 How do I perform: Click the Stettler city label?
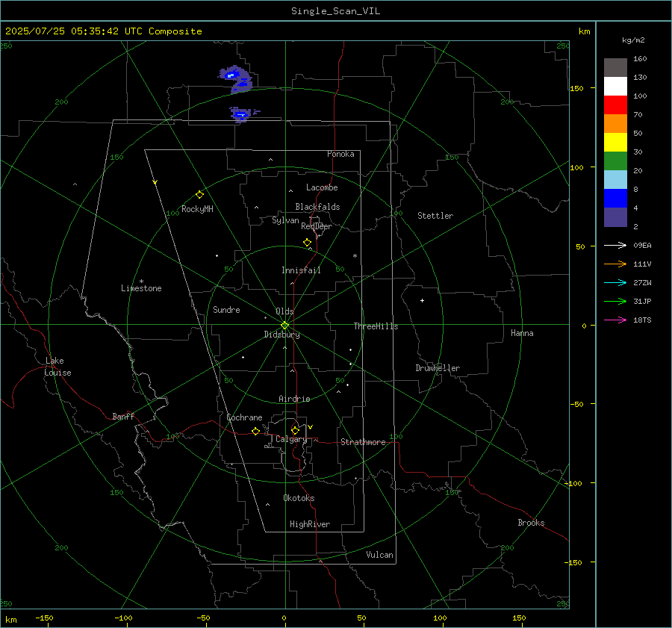(x=435, y=216)
